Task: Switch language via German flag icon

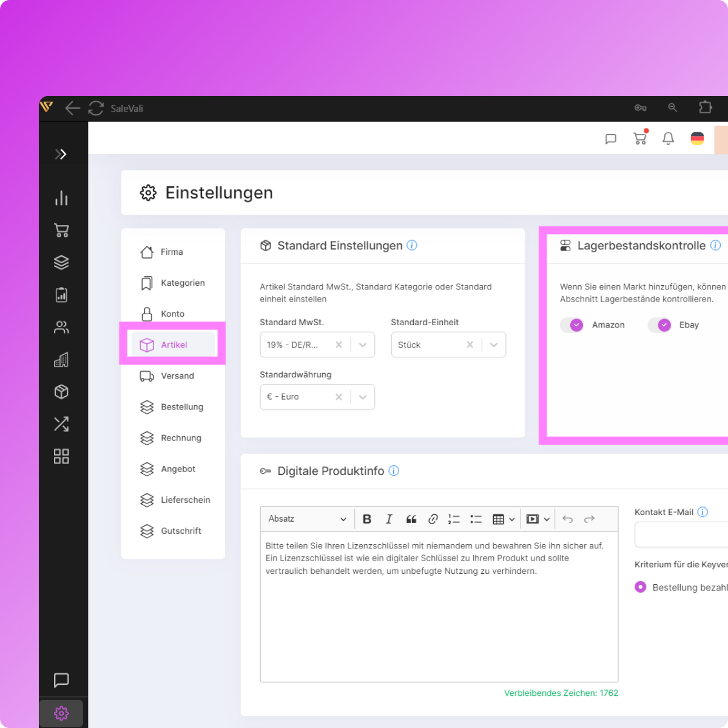Action: 697,138
